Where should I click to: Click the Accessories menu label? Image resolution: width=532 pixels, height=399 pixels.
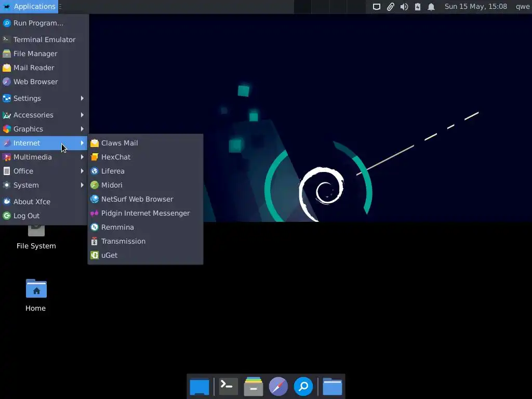[x=33, y=115]
